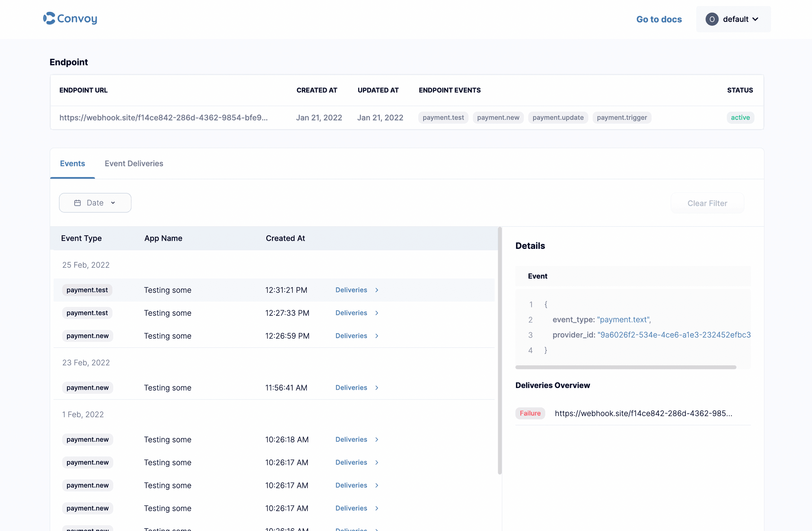Screen dimensions: 812x531
Task: Click the chevron beside Deliveries at 10:26:18 AM
Action: [376, 439]
